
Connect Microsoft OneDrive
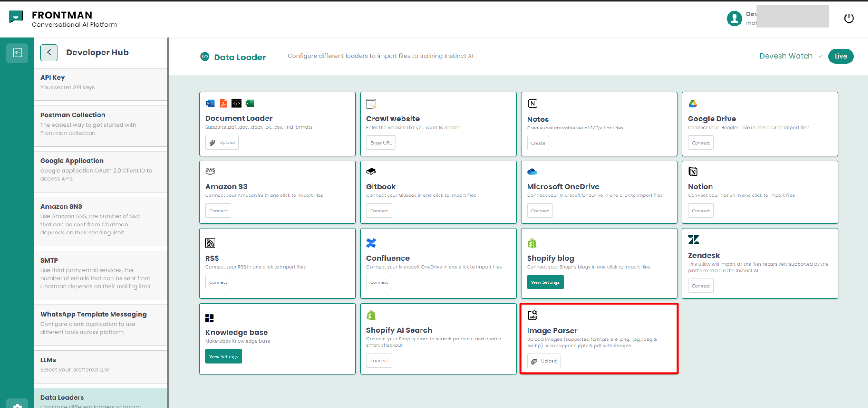point(540,211)
